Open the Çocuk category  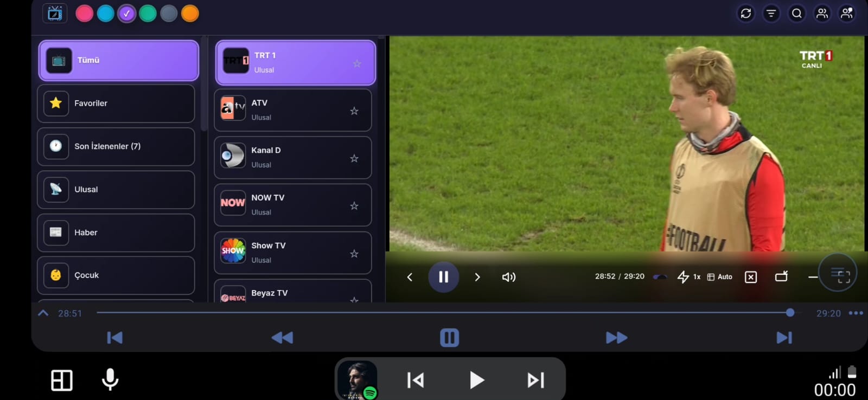(116, 275)
